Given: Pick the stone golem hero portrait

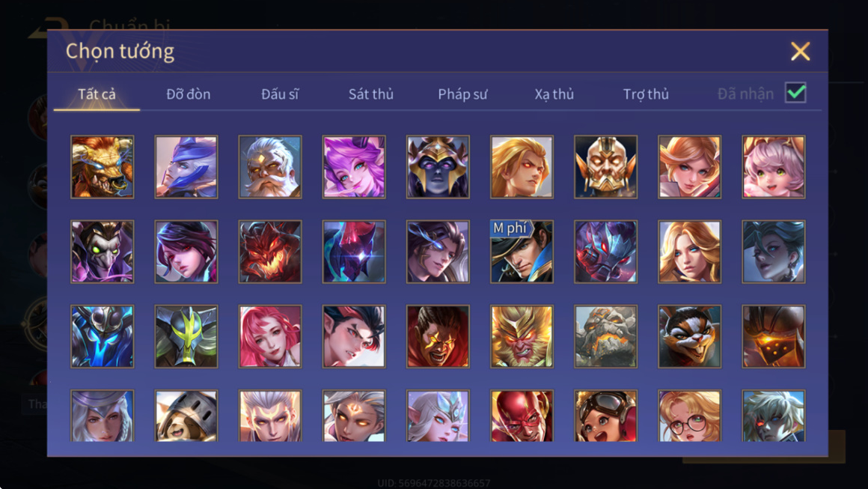Looking at the screenshot, I should [605, 336].
